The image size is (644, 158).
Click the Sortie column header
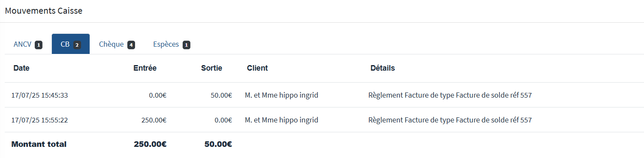[x=212, y=68]
